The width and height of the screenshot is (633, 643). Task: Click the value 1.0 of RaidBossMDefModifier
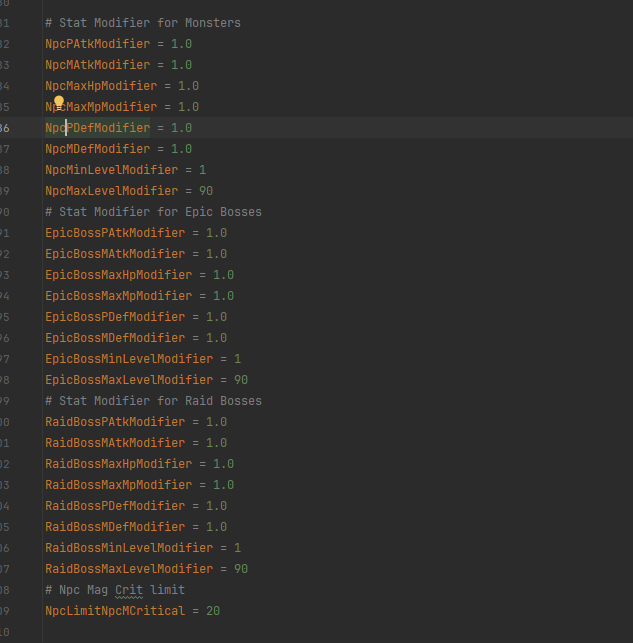tap(216, 527)
